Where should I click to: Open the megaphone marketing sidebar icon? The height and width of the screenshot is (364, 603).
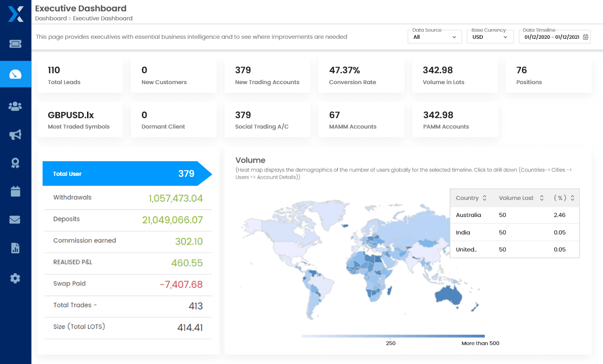16,135
